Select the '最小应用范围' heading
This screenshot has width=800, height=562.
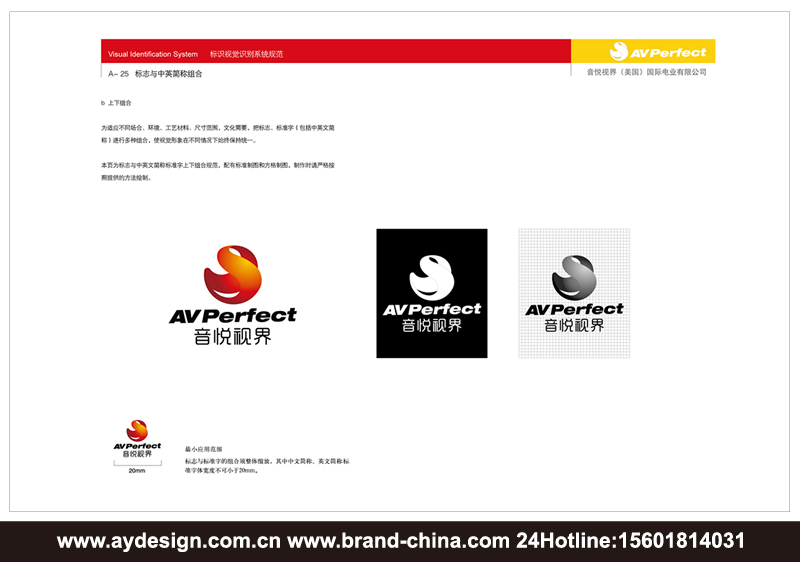pos(204,449)
